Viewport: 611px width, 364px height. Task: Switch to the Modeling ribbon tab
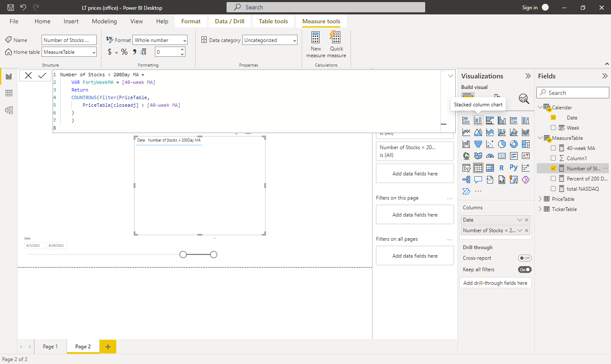point(104,21)
